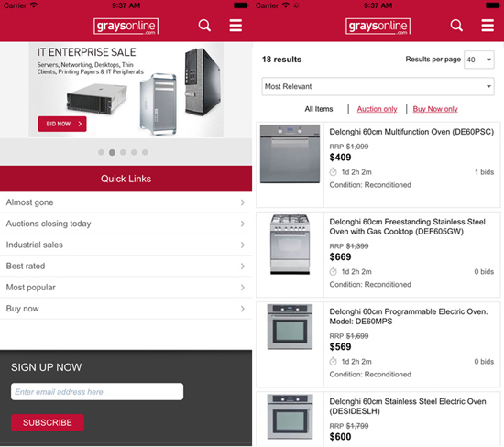Click the $569 price
The image size is (504, 447).
(x=340, y=347)
